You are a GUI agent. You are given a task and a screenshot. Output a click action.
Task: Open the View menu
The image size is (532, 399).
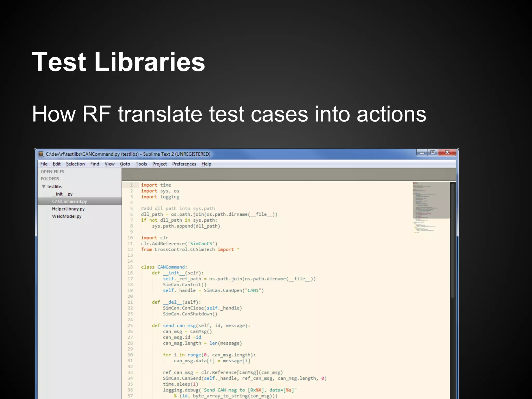click(109, 164)
